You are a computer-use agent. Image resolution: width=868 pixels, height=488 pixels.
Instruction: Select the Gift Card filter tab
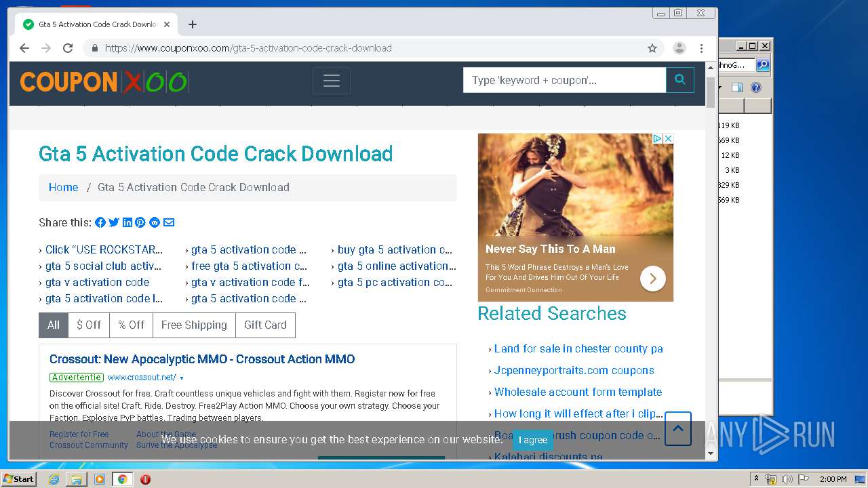(x=265, y=325)
